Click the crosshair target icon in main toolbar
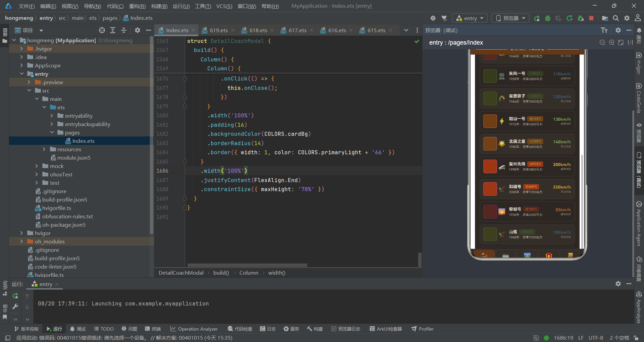Image resolution: width=644 pixels, height=342 pixels. [x=433, y=18]
